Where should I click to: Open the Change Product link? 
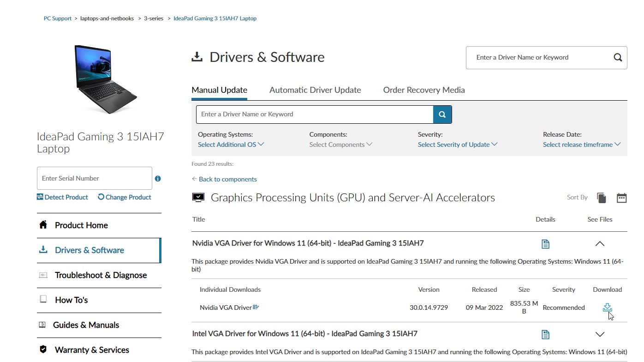tap(124, 197)
